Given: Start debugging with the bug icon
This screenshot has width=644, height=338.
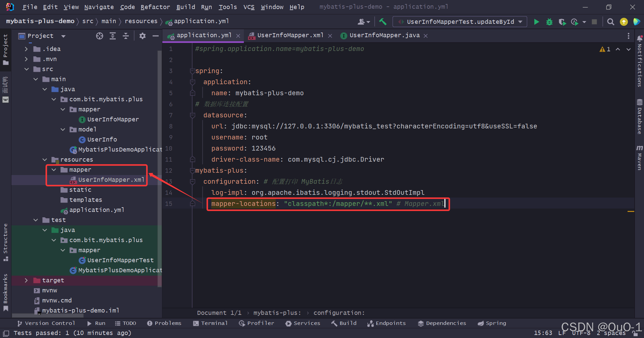Looking at the screenshot, I should point(549,22).
